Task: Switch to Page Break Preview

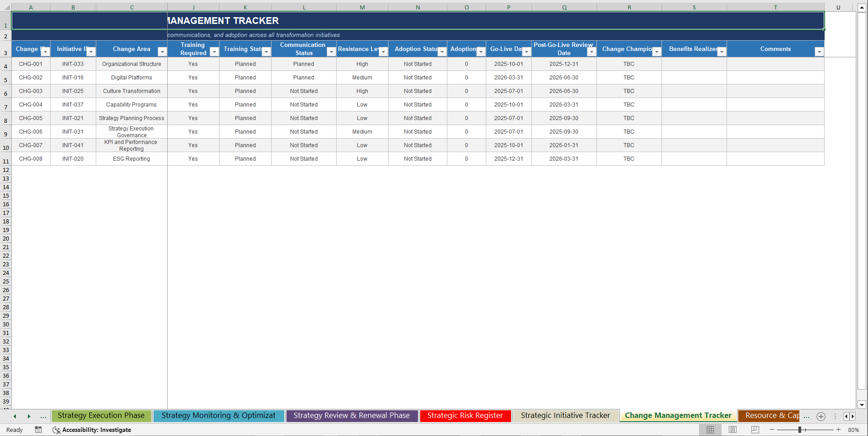Action: [x=755, y=430]
